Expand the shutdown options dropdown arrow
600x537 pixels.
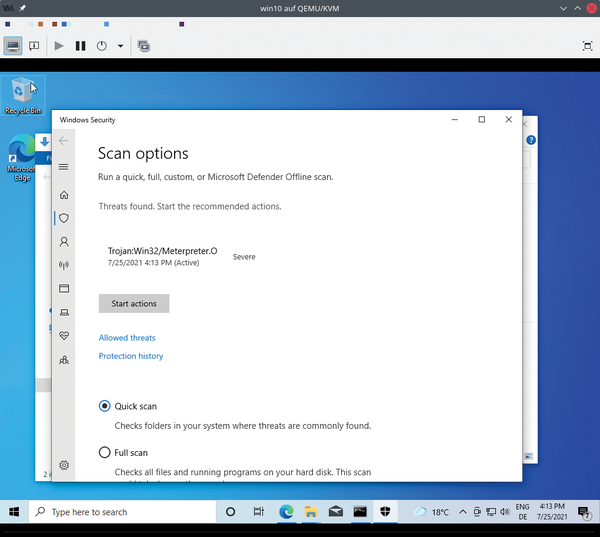[121, 46]
